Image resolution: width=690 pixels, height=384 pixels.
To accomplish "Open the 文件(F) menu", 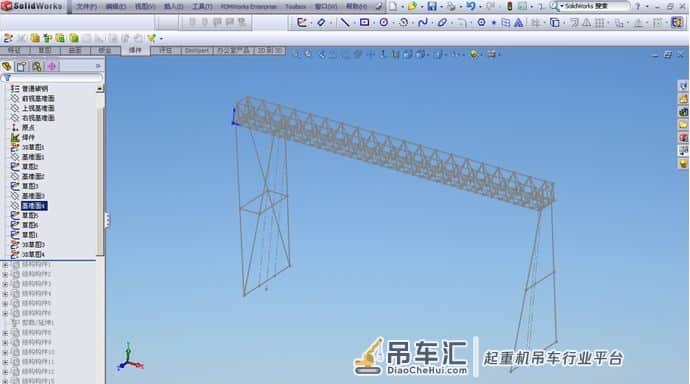I will pos(86,7).
